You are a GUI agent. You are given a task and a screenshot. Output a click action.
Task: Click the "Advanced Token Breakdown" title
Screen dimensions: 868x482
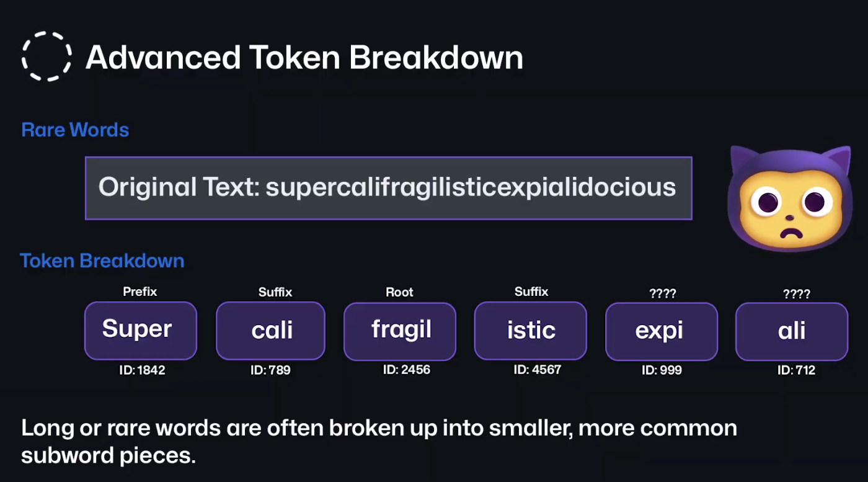point(304,57)
